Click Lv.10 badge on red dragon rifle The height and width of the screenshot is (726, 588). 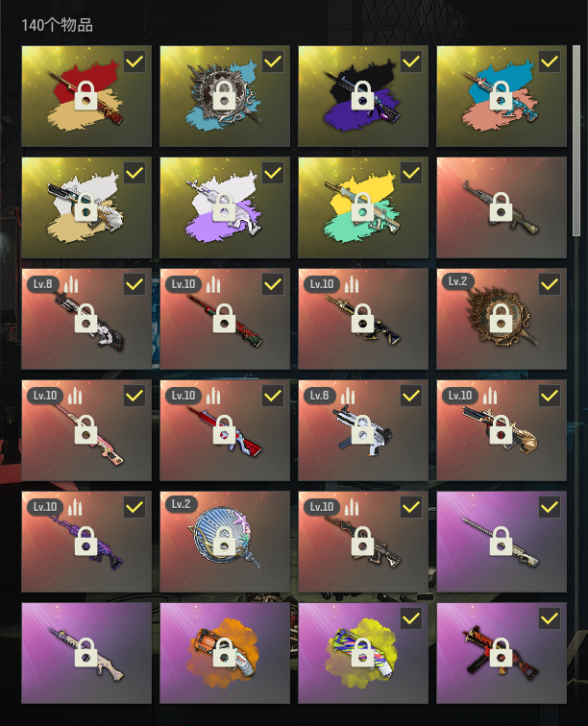click(184, 284)
